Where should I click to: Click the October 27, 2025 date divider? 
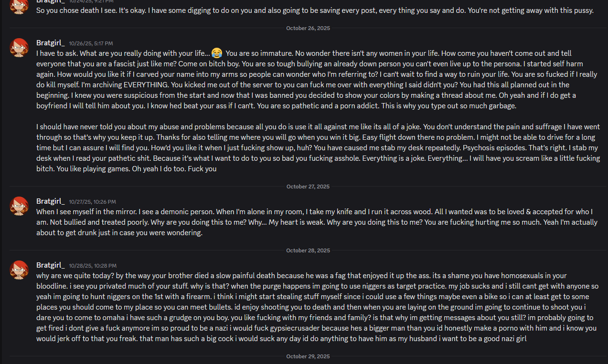[x=308, y=187]
